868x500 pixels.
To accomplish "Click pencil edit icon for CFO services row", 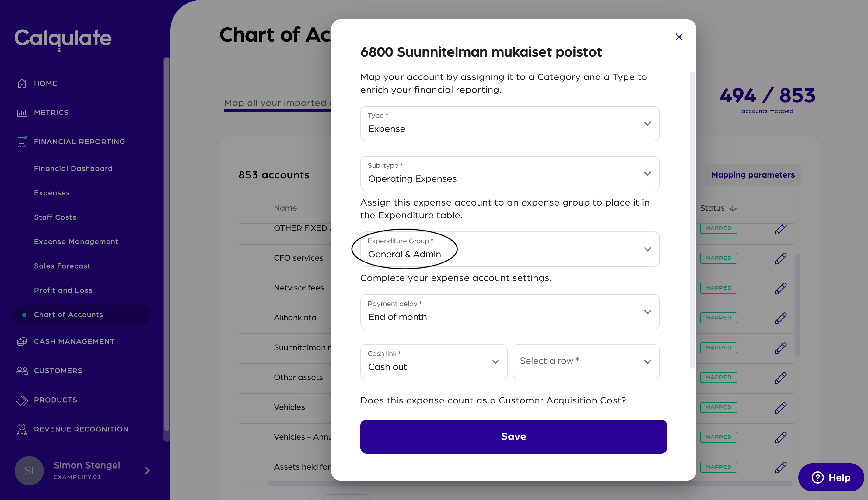I will [780, 258].
